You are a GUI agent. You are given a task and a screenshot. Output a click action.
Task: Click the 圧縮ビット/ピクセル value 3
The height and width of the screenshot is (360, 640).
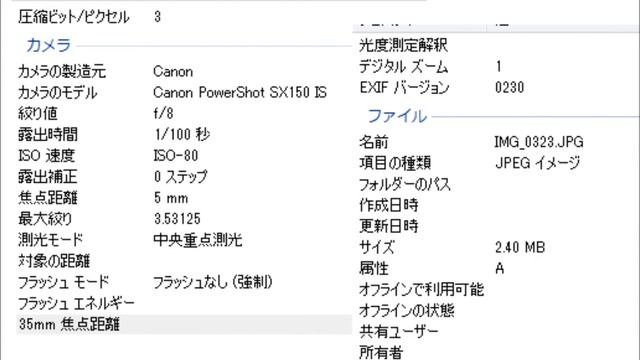pos(158,17)
